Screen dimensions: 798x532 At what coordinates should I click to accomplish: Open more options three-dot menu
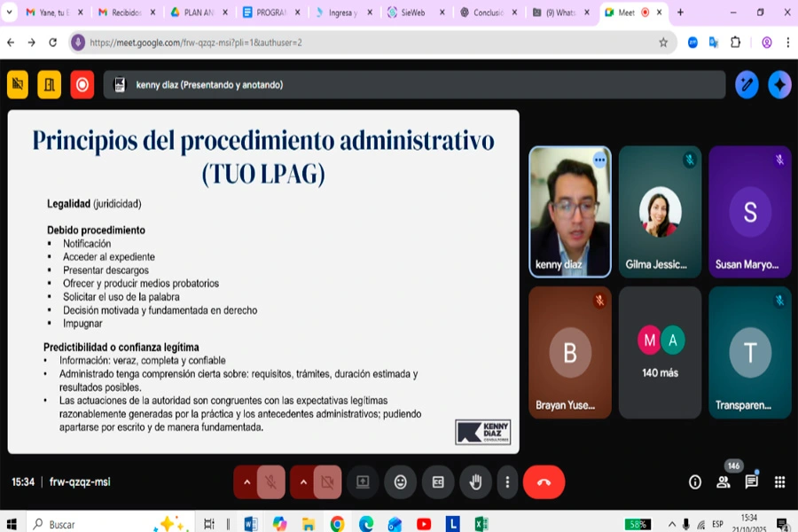(507, 481)
